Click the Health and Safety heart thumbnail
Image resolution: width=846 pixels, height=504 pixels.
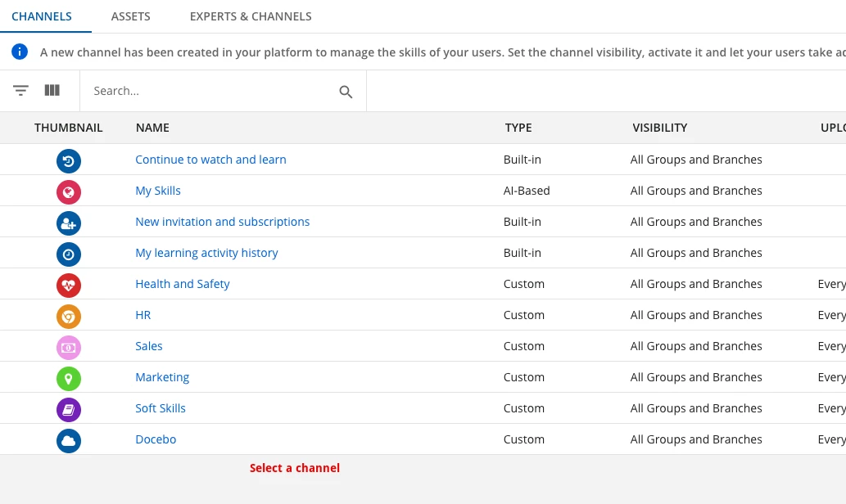69,286
